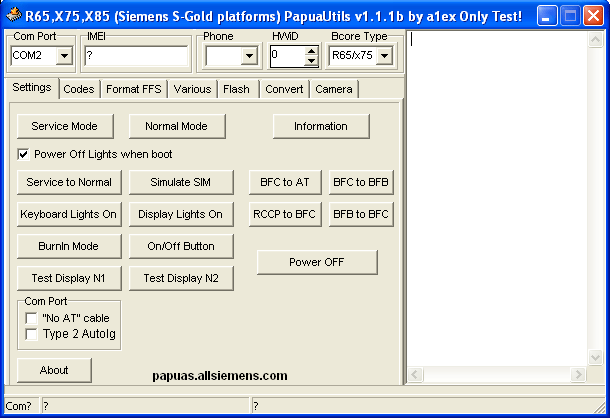Switch to the Codes tab
This screenshot has width=610, height=418.
click(x=79, y=90)
